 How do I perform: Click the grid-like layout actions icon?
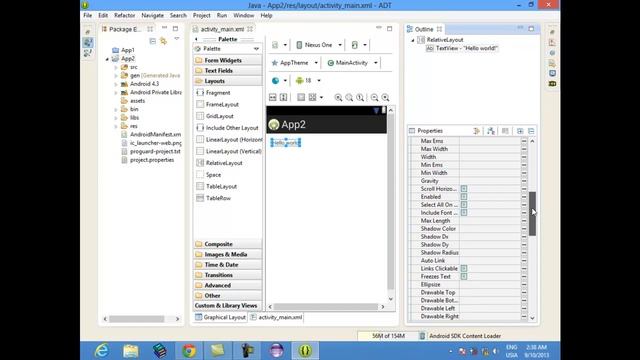313,97
